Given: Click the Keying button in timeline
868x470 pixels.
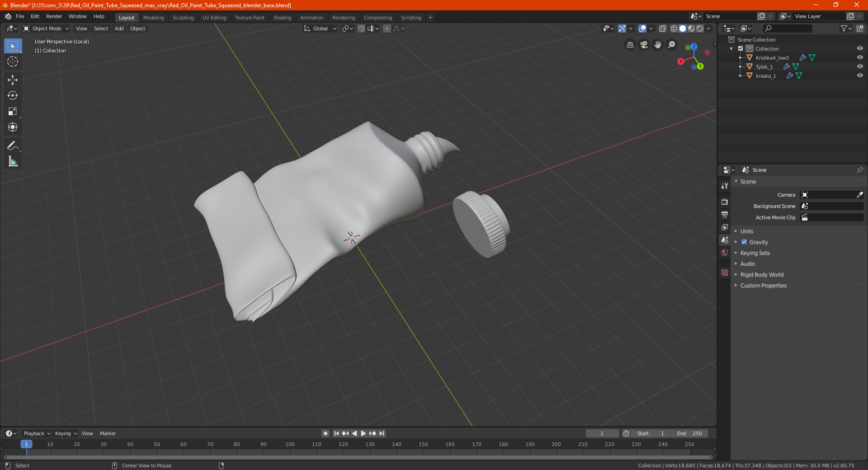Looking at the screenshot, I should 66,433.
